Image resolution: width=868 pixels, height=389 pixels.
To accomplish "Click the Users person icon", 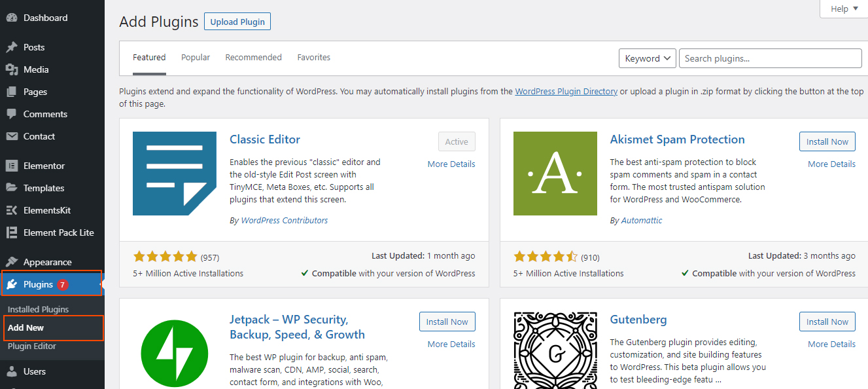I will pos(12,371).
